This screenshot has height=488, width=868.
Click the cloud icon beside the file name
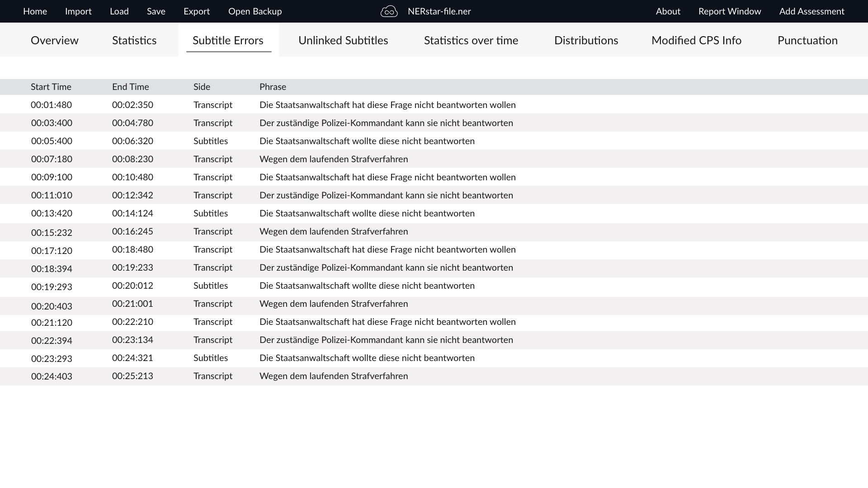click(x=389, y=11)
